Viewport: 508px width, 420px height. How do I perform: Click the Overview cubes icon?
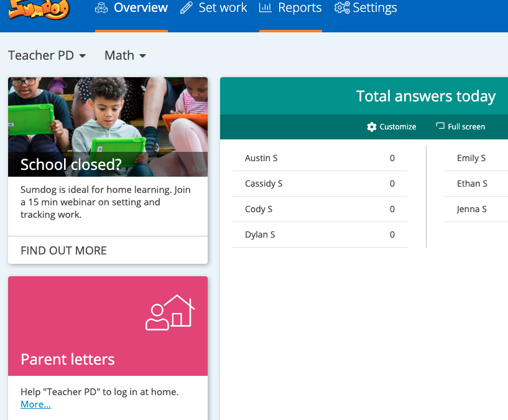(101, 8)
